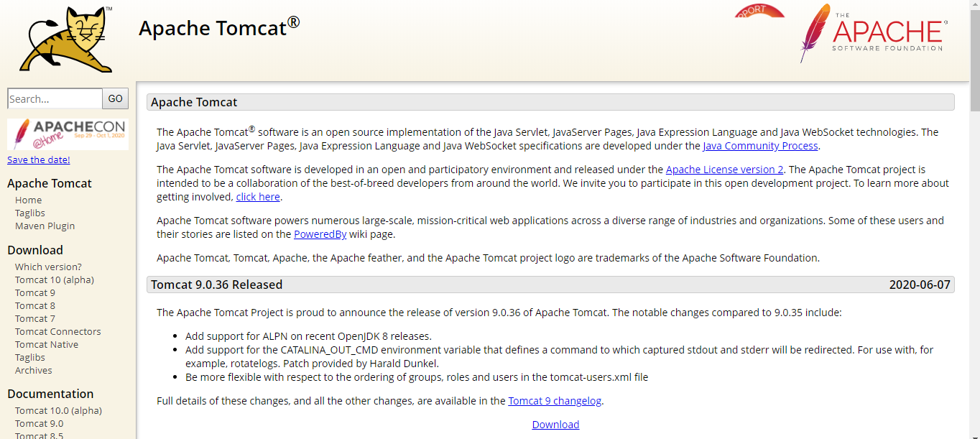Open the "Which version?" page
The height and width of the screenshot is (439, 980).
(48, 267)
